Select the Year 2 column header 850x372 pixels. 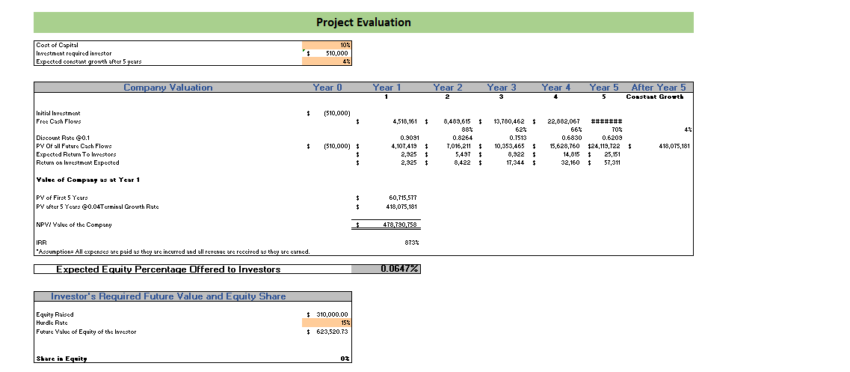(447, 87)
